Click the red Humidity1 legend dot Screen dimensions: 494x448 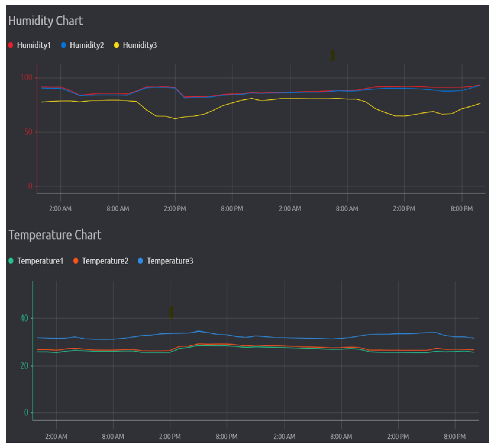[x=10, y=45]
